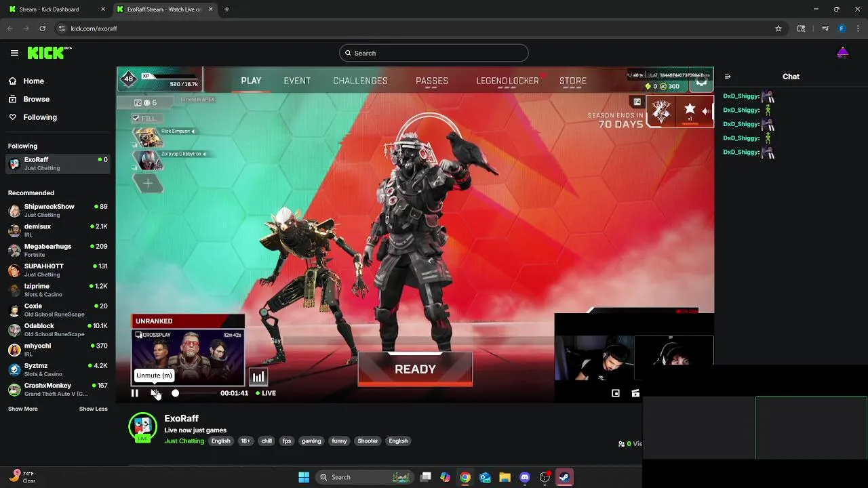Select the gaming tag
868x488 pixels.
311,441
